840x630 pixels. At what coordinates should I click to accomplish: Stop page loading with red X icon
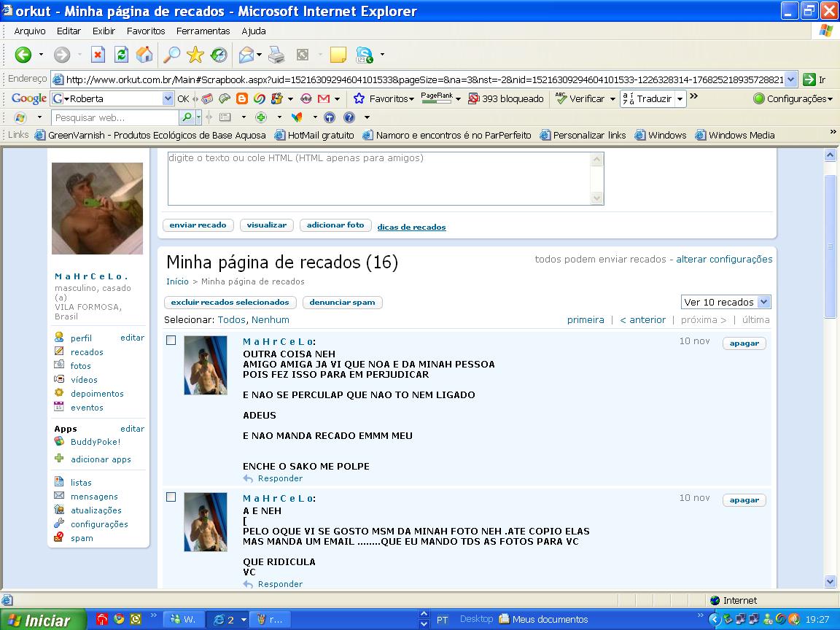click(98, 54)
